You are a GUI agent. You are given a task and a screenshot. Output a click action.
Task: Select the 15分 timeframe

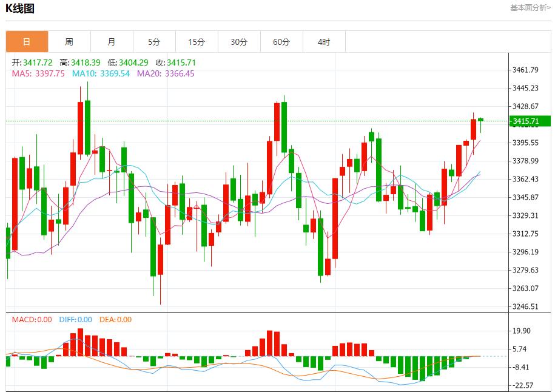(x=197, y=41)
